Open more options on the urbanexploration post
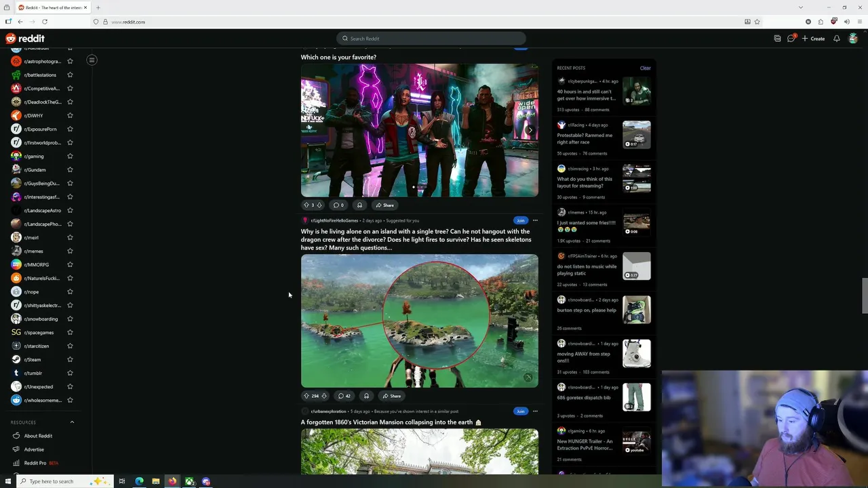The height and width of the screenshot is (488, 868). (x=535, y=411)
